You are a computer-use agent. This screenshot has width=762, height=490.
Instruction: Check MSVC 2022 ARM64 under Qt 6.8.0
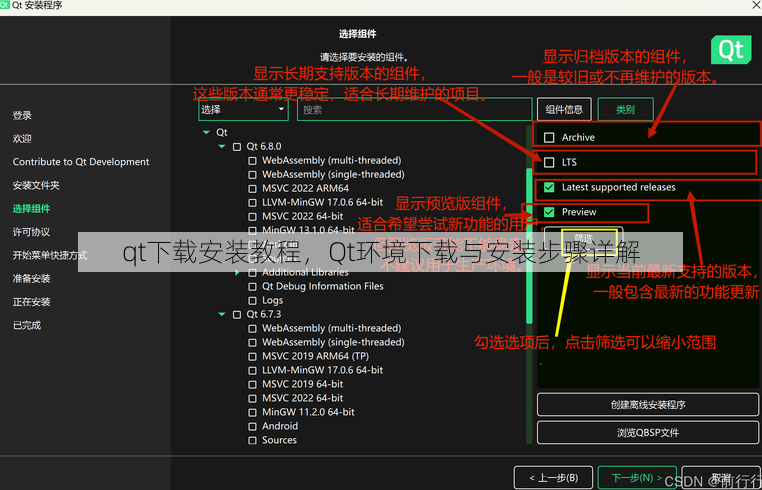pyautogui.click(x=253, y=189)
